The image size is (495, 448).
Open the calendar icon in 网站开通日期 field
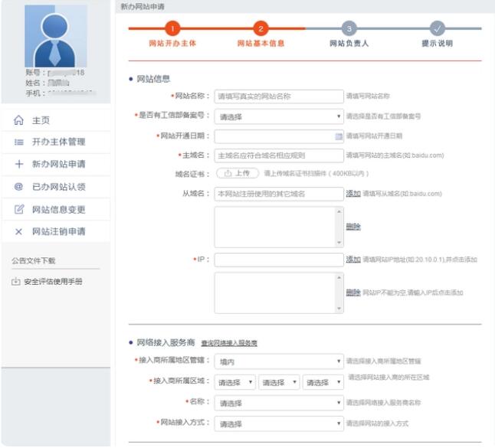pyautogui.click(x=339, y=136)
